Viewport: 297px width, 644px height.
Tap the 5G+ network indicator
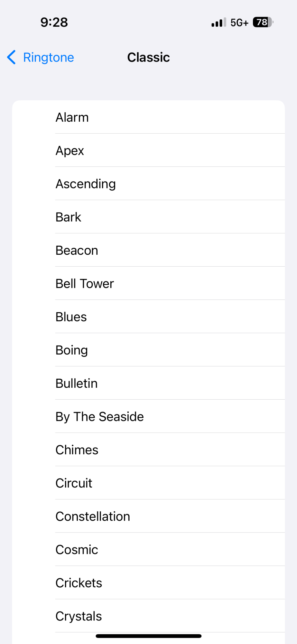tap(239, 23)
